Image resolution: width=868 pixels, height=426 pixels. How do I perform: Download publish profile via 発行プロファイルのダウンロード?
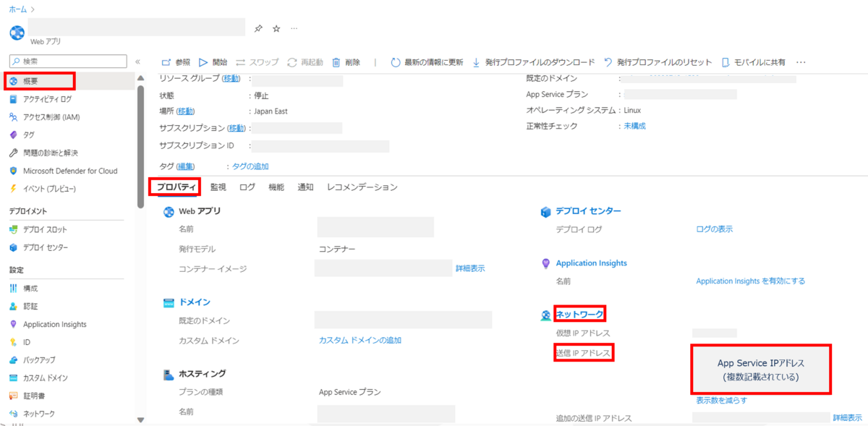pos(533,62)
